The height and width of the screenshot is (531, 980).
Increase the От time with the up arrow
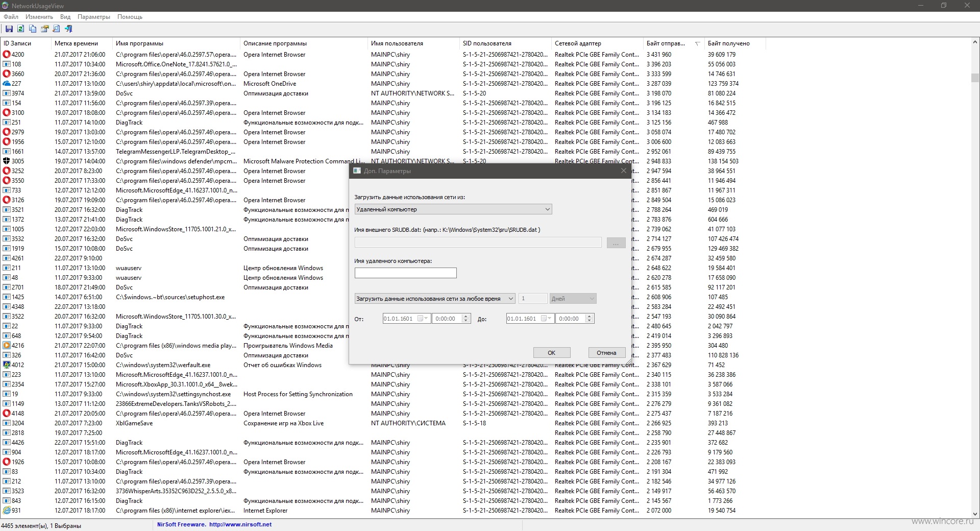click(465, 316)
